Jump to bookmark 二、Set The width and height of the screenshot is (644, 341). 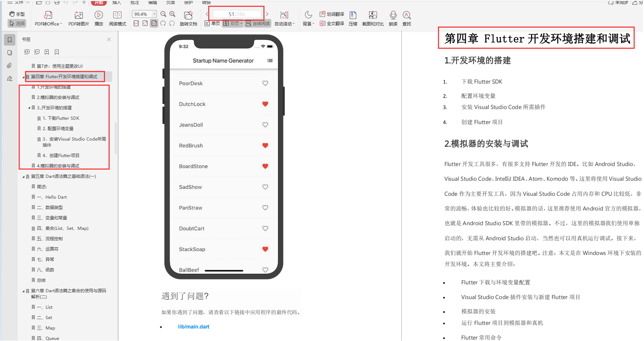44,318
